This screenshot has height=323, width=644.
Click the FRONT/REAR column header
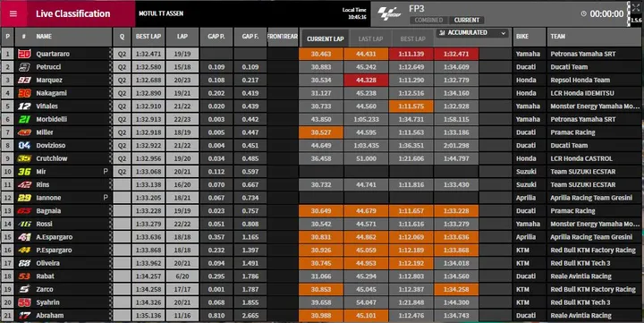283,36
